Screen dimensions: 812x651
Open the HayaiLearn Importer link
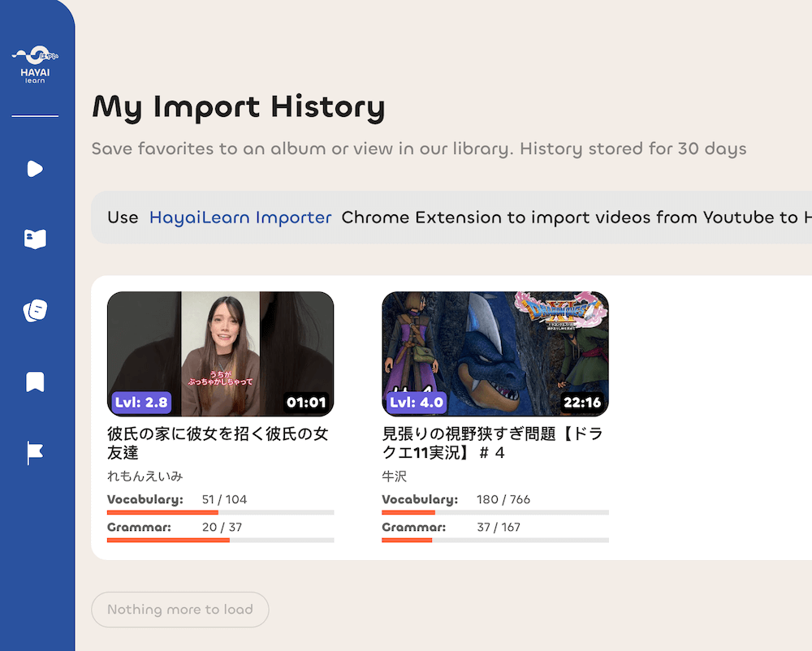pyautogui.click(x=240, y=218)
